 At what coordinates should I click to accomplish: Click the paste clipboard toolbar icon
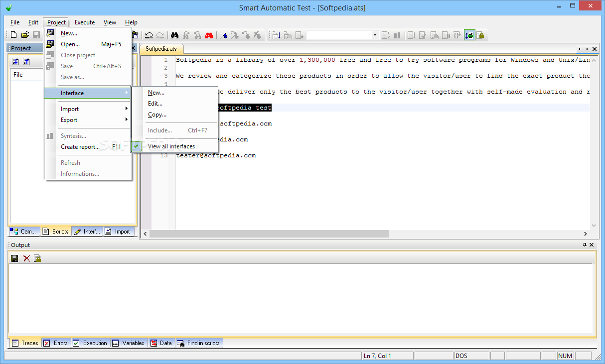click(x=135, y=35)
